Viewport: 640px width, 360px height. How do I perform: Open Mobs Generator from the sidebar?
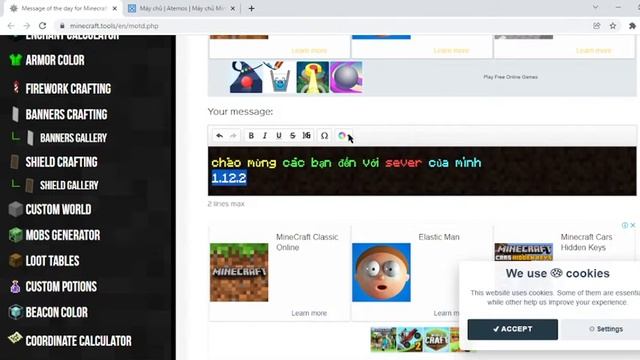63,235
